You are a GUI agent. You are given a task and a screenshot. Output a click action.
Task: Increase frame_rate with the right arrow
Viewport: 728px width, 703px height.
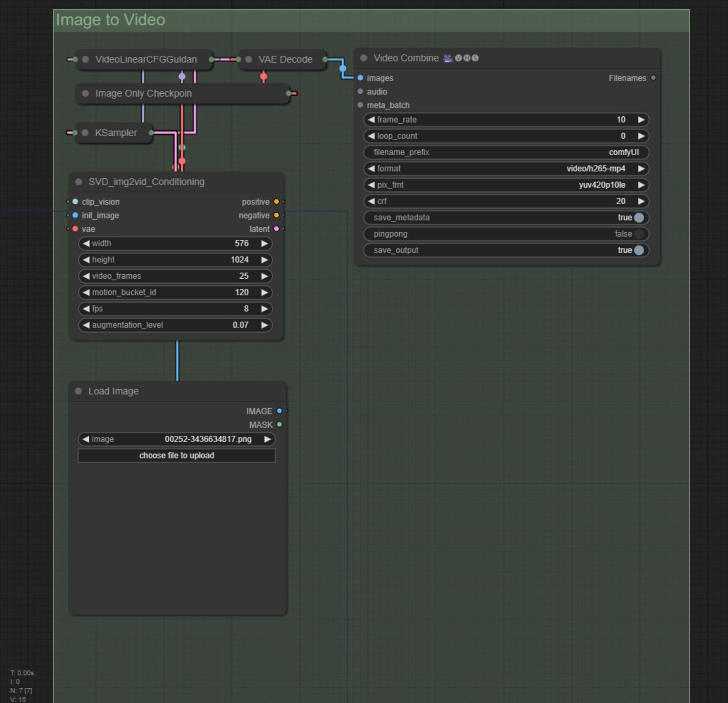point(641,120)
